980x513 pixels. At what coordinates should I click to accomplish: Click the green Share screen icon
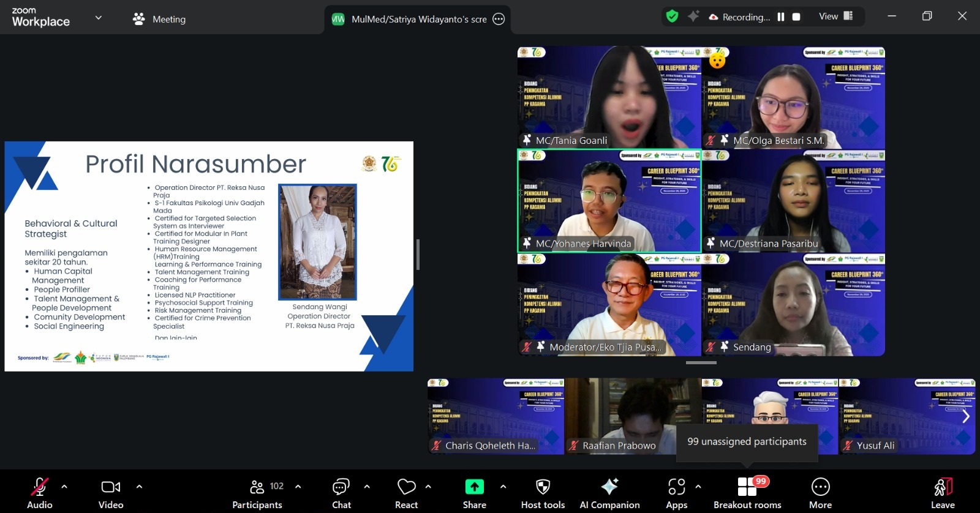point(474,487)
